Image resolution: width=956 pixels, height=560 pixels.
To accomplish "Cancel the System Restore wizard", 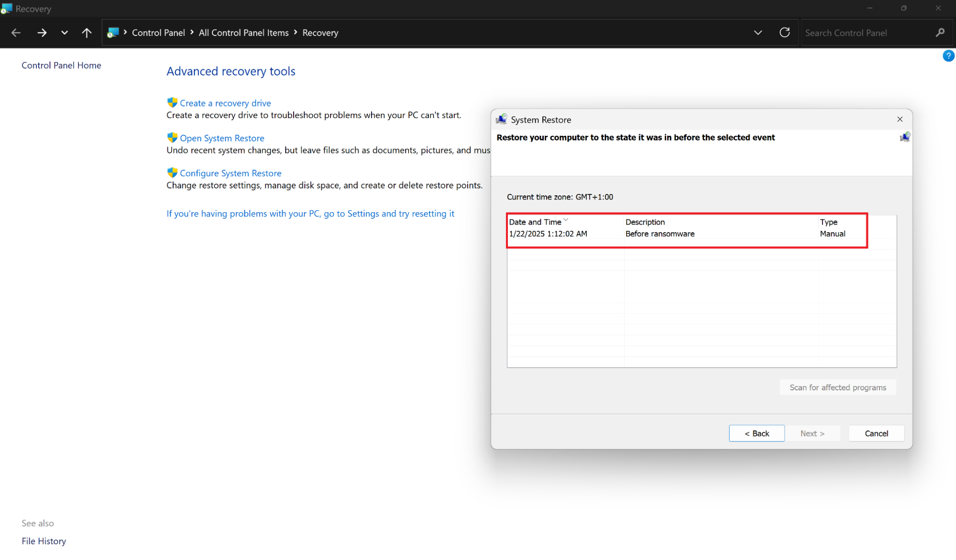I will click(x=876, y=433).
